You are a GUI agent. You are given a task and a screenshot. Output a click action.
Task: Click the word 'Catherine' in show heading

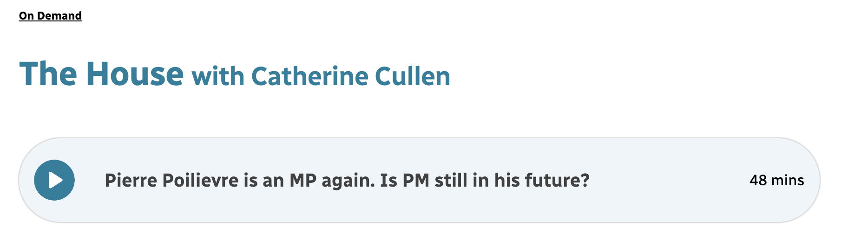click(309, 76)
